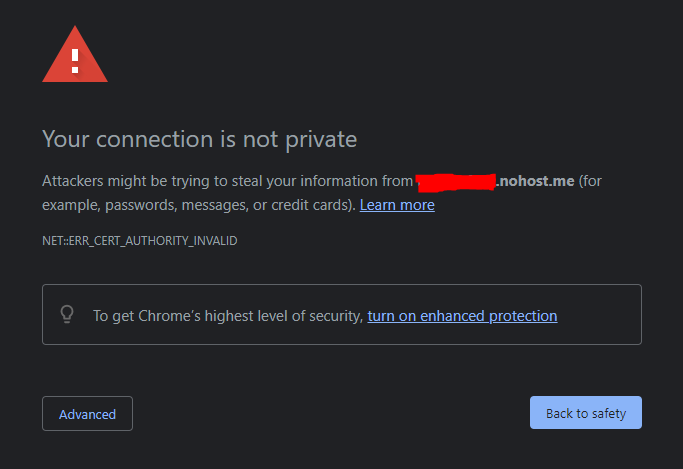Open the Learn more link

coord(397,205)
